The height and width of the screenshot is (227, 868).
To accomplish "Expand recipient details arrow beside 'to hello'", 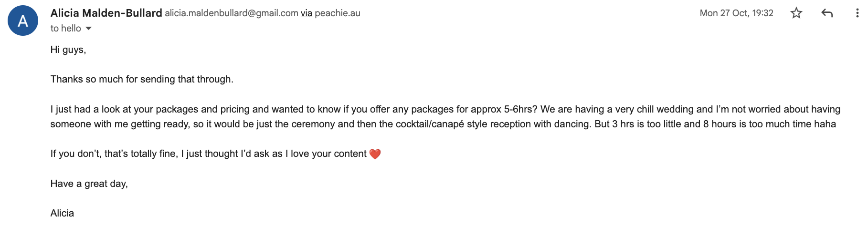I will click(x=88, y=29).
